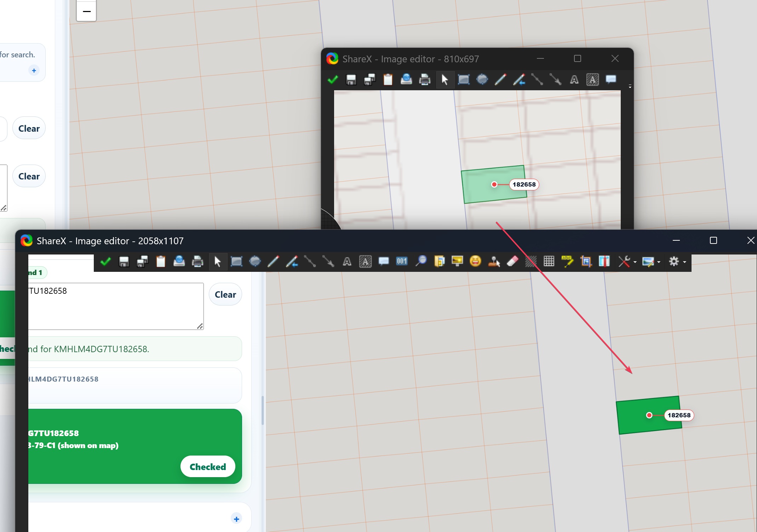
Task: Maximize the ShareX 810x697 editor window
Action: pos(578,58)
